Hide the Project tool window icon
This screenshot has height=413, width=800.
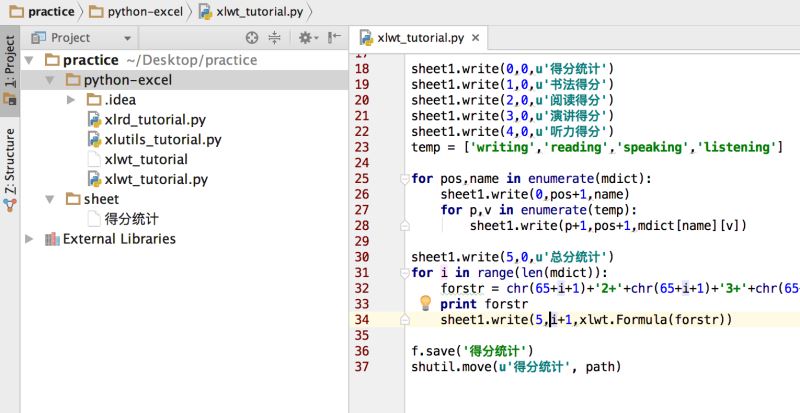334,37
